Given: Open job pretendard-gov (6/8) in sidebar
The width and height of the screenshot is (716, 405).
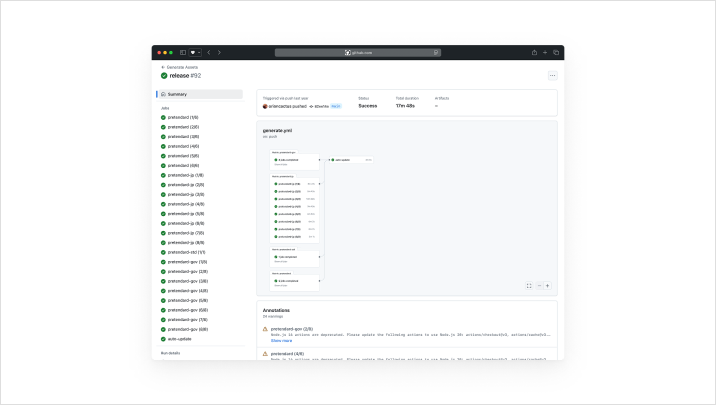Looking at the screenshot, I should [184, 310].
